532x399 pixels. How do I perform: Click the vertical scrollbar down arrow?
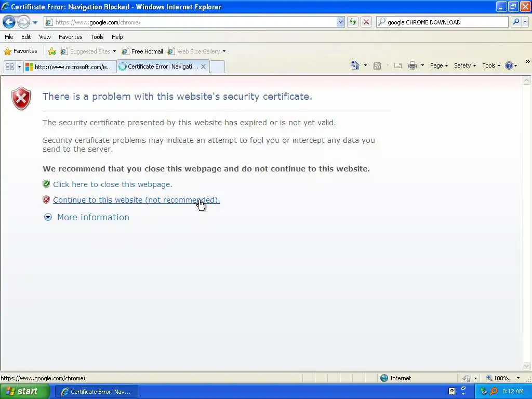pyautogui.click(x=527, y=366)
